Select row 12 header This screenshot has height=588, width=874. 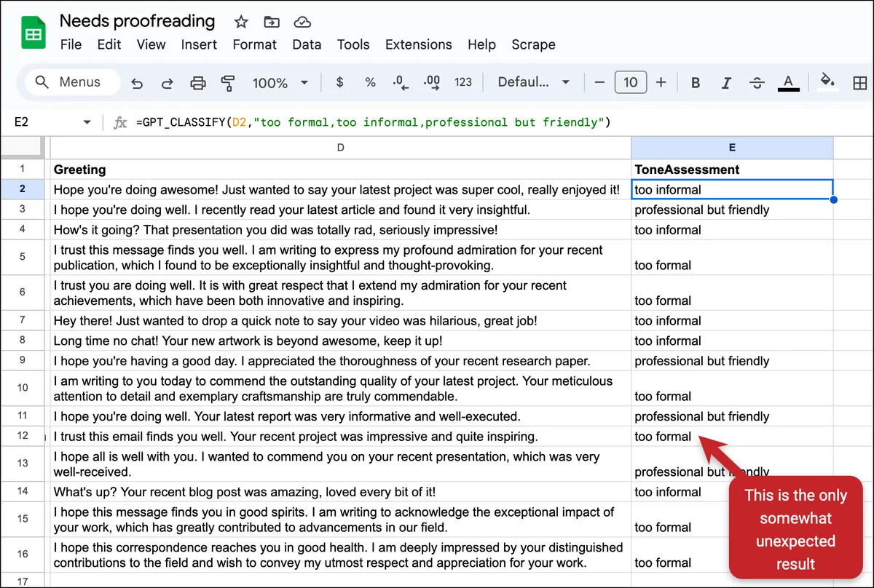[23, 436]
